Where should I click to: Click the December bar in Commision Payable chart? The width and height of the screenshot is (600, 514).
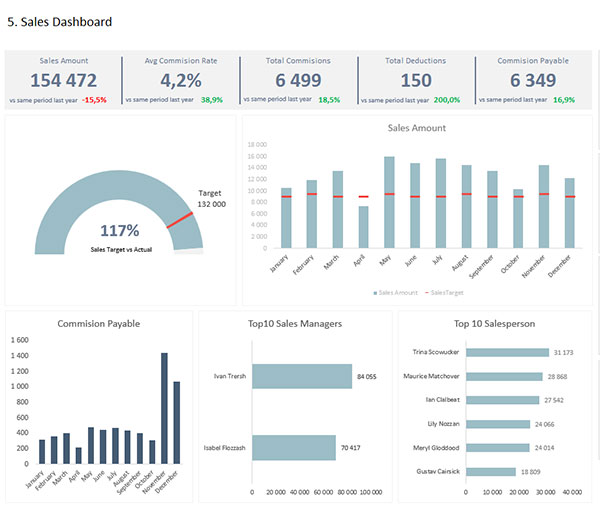tap(176, 423)
